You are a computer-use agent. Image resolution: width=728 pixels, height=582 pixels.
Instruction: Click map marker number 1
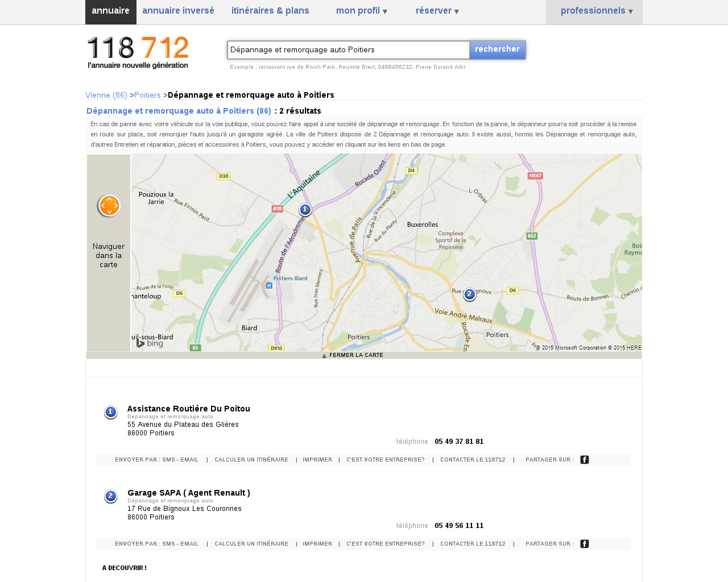305,210
